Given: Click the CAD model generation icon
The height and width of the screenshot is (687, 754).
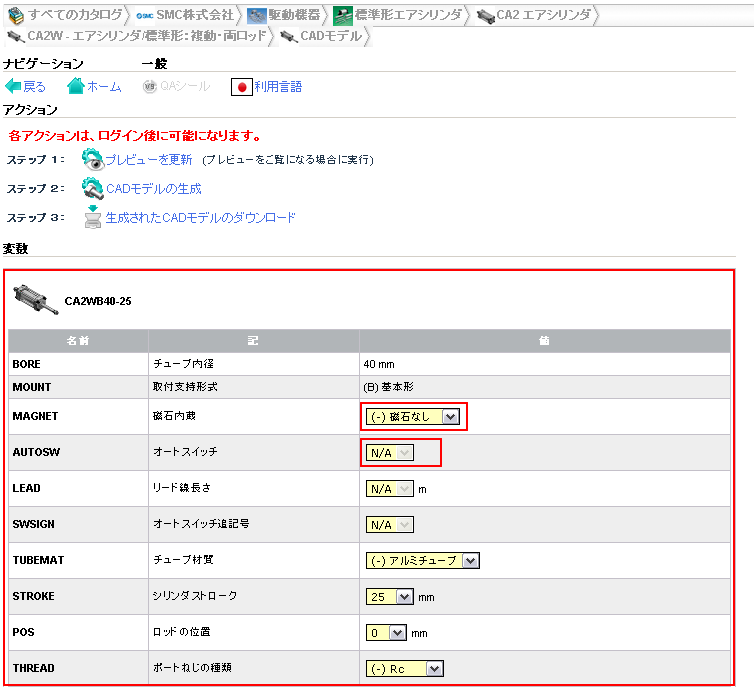Looking at the screenshot, I should click(92, 188).
